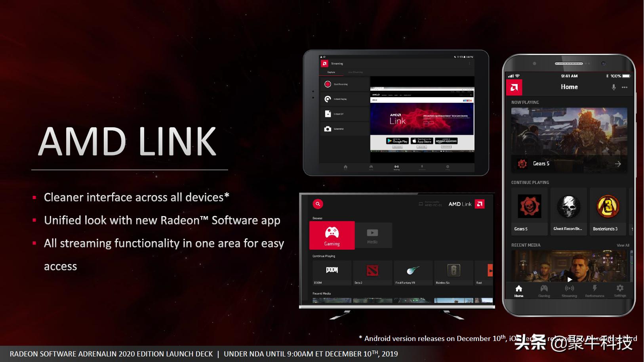644x362 pixels.
Task: Select the Gaming tile on the TV
Action: tap(332, 235)
